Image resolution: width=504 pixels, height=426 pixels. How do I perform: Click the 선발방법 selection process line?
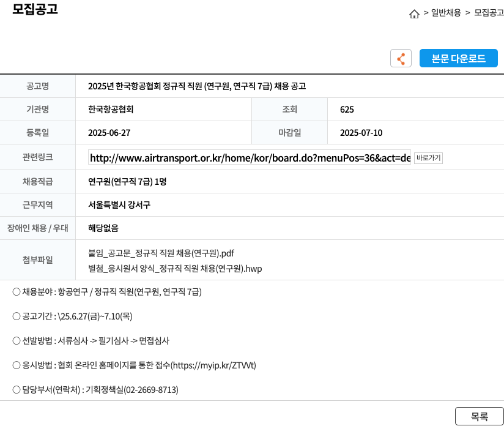pyautogui.click(x=91, y=341)
